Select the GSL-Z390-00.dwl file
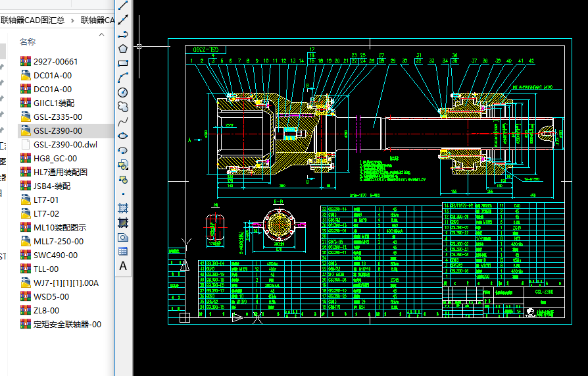 [x=65, y=145]
